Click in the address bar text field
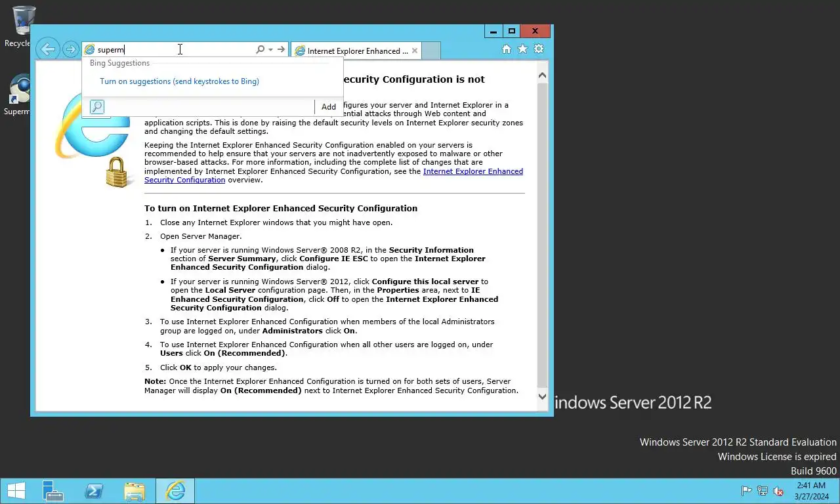Image resolution: width=840 pixels, height=504 pixels. click(x=175, y=50)
